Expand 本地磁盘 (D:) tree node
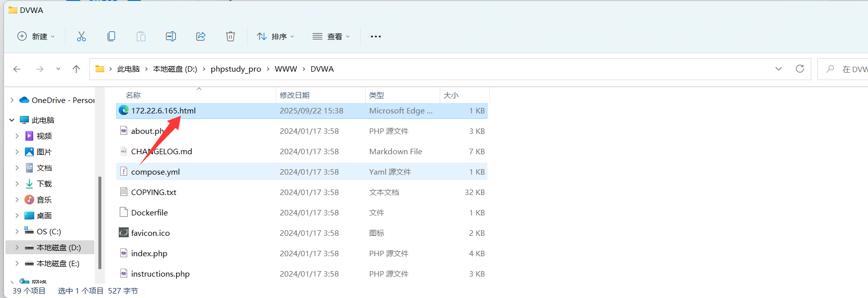Image resolution: width=868 pixels, height=298 pixels. coord(17,247)
